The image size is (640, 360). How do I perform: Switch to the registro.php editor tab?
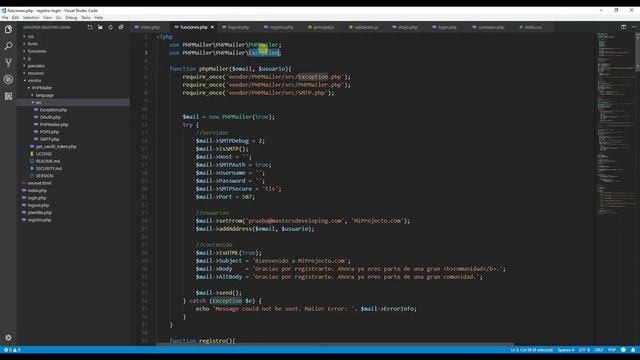pos(281,27)
